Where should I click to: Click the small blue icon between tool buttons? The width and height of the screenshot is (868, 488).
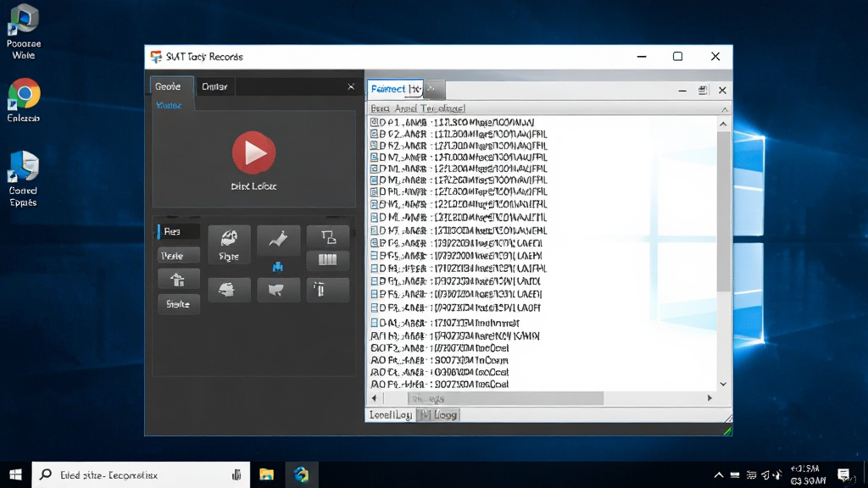pyautogui.click(x=278, y=267)
